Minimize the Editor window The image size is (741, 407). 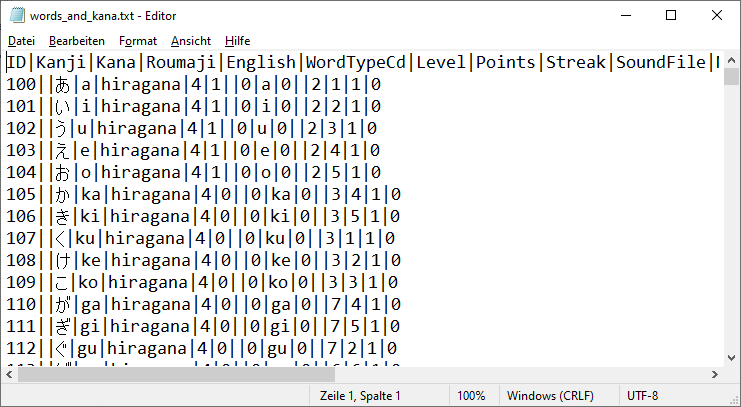(626, 16)
